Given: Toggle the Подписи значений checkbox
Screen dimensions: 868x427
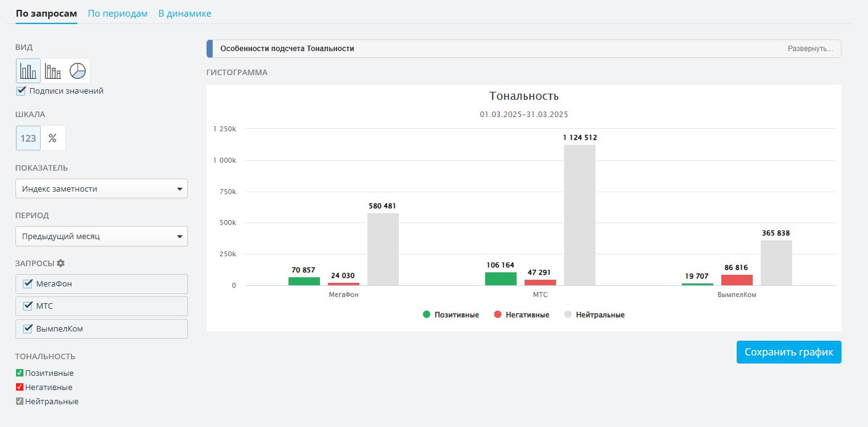Looking at the screenshot, I should (21, 91).
